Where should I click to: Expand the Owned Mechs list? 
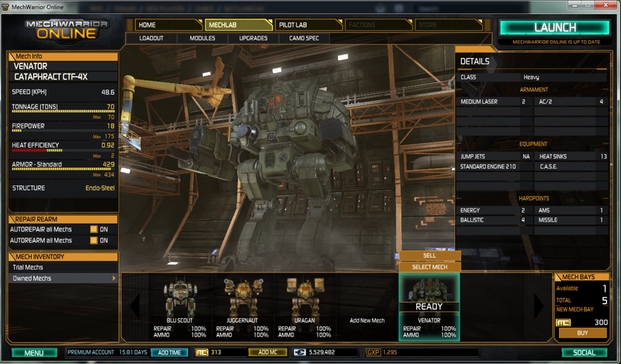[62, 278]
